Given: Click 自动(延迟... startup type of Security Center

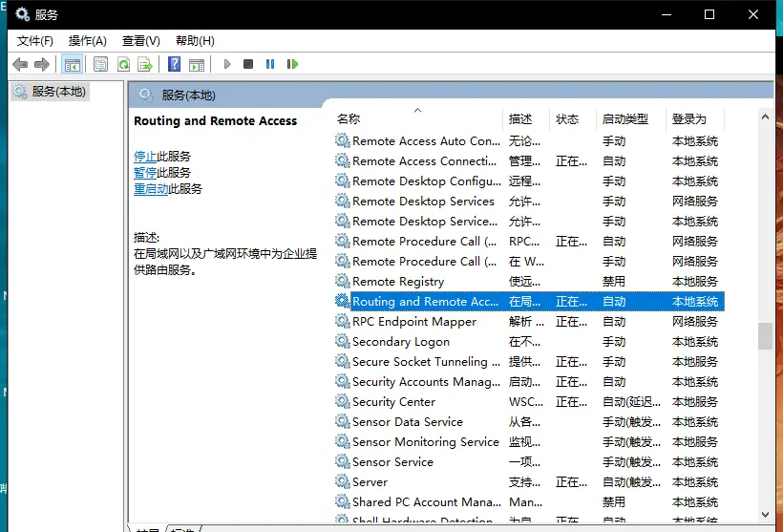Looking at the screenshot, I should (x=632, y=401).
